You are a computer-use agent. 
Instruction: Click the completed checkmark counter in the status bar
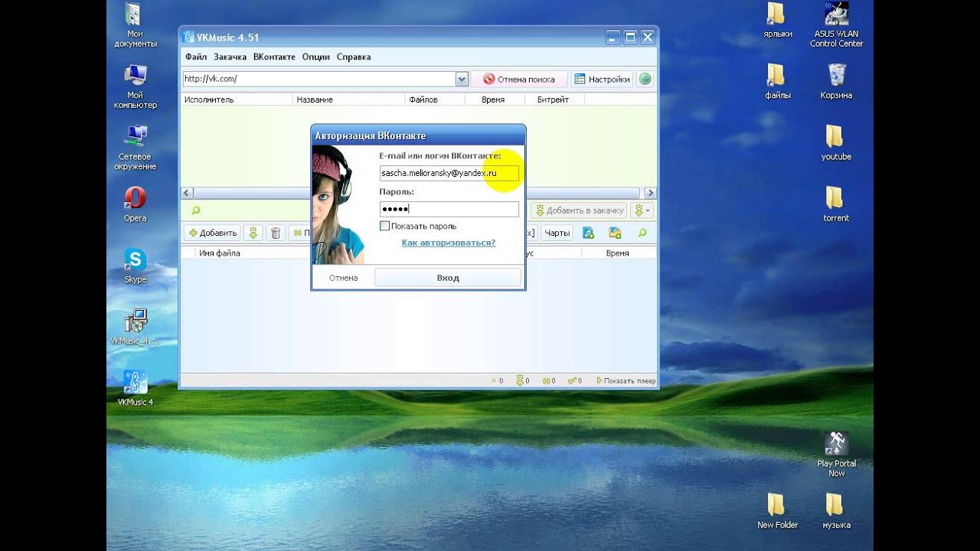pyautogui.click(x=574, y=380)
